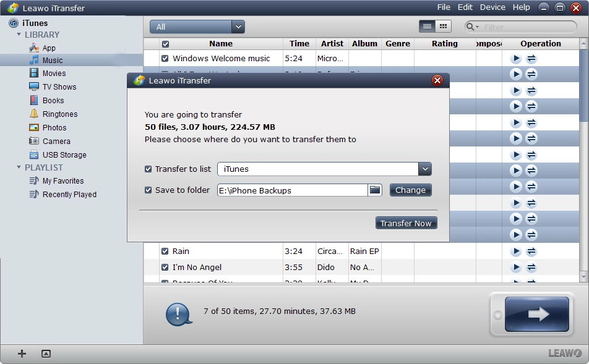The height and width of the screenshot is (364, 589).
Task: Click inside the Filter search box
Action: (526, 27)
